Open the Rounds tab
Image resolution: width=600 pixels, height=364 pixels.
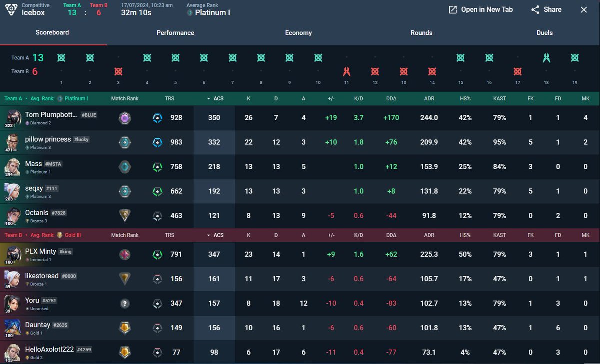click(421, 33)
